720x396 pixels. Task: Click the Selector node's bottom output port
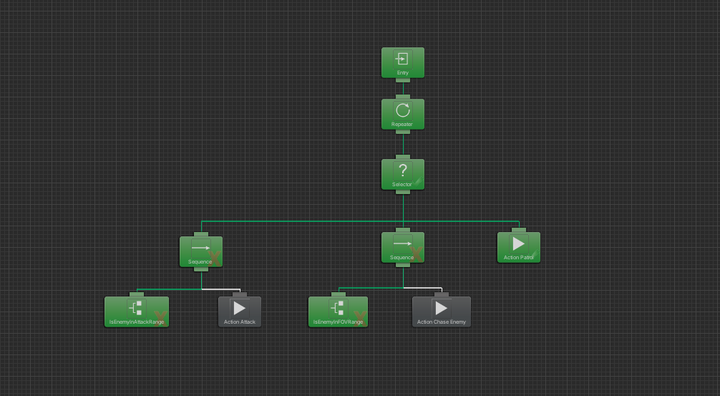click(x=403, y=192)
